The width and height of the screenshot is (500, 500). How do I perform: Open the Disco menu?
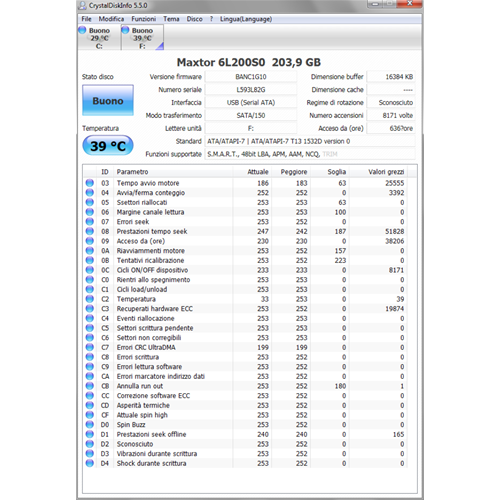click(194, 19)
